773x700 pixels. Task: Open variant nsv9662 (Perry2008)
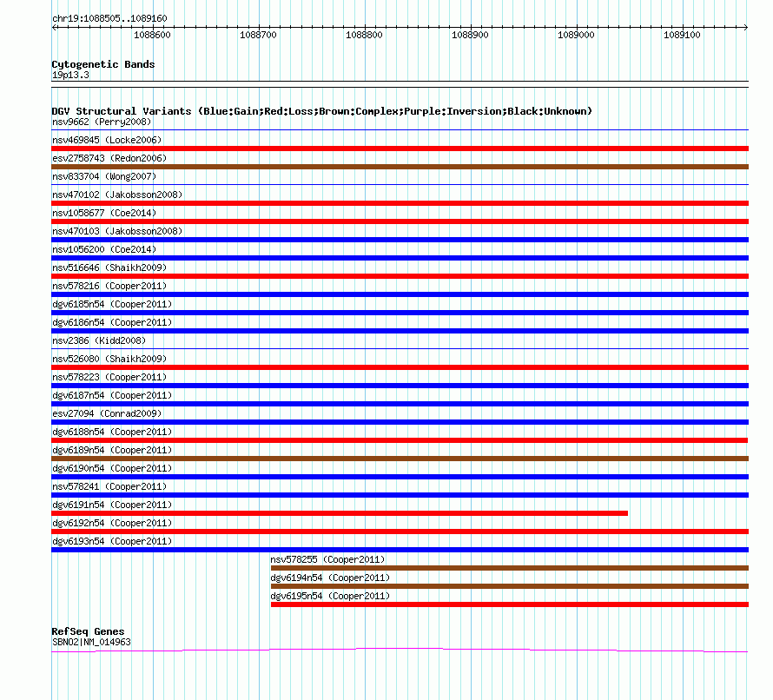coord(102,122)
